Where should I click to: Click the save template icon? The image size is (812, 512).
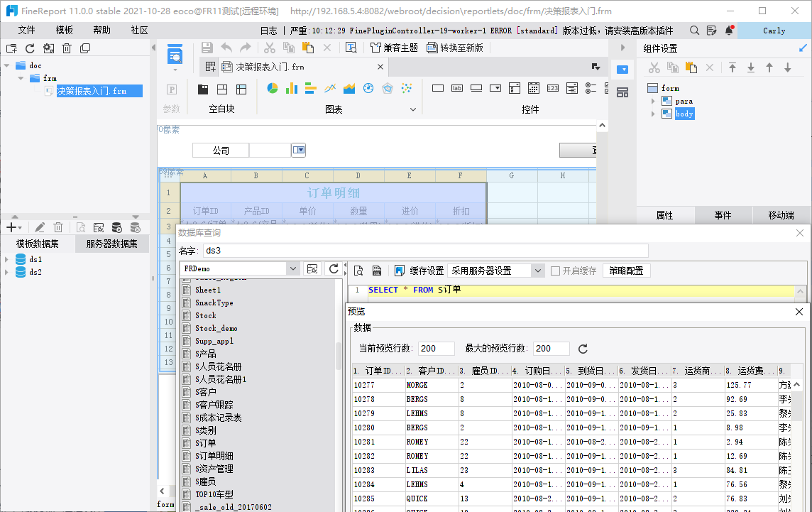pos(207,48)
